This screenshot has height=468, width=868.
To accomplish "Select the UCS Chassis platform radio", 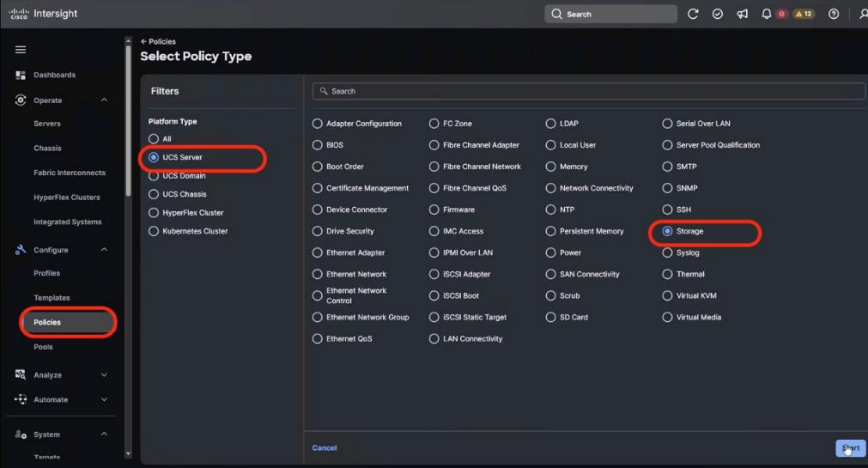I will pos(154,194).
